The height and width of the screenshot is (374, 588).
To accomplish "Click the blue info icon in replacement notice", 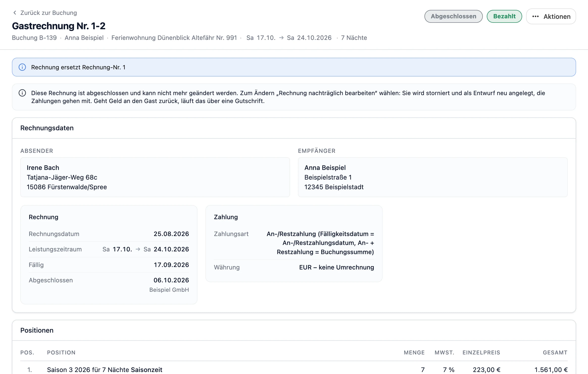I will (22, 67).
